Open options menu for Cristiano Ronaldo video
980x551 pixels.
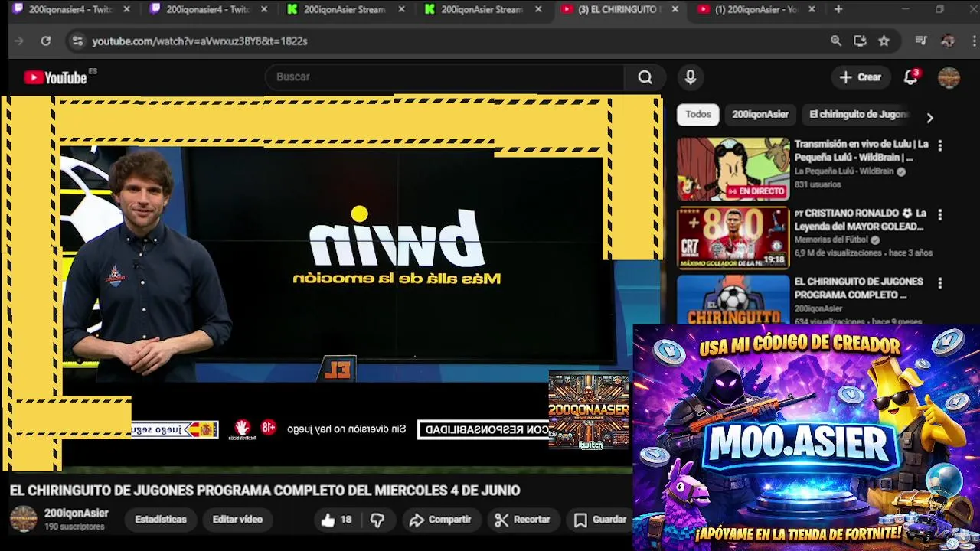[940, 214]
